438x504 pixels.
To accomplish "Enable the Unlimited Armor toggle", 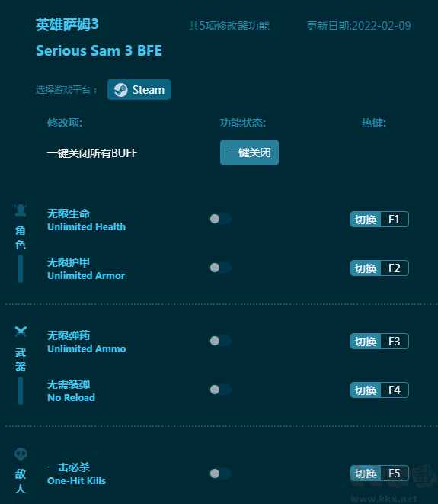I will [220, 268].
